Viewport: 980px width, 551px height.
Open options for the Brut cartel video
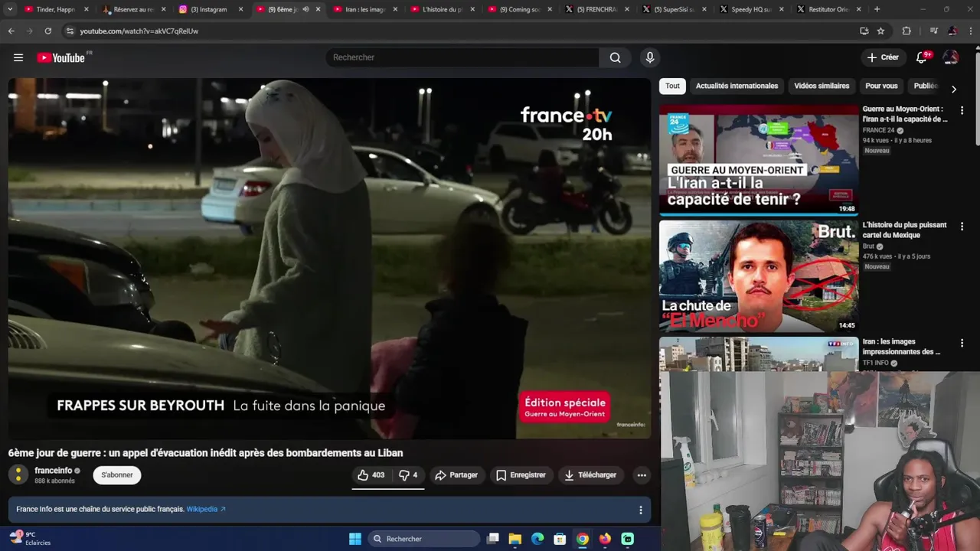point(962,227)
